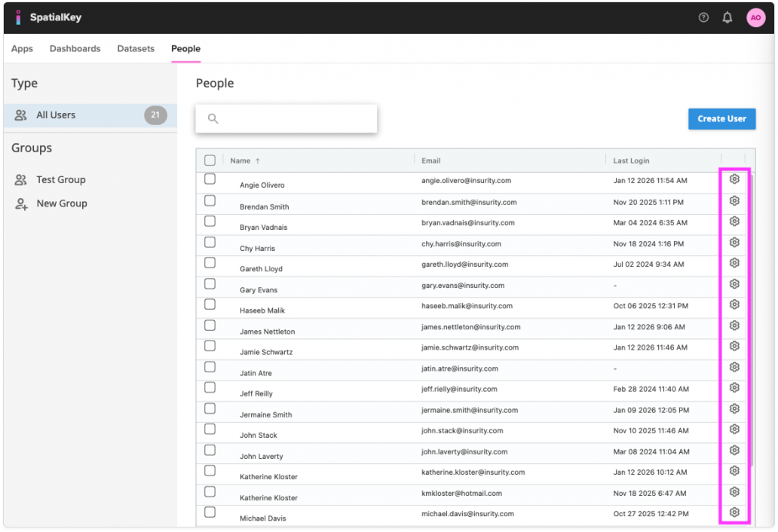778x532 pixels.
Task: Click the Create User button
Action: 721,118
